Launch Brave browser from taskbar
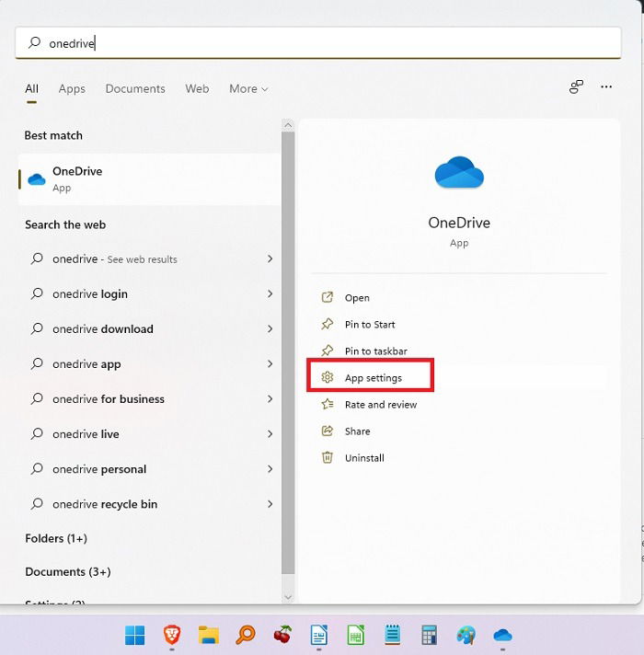This screenshot has height=655, width=644. pyautogui.click(x=172, y=635)
